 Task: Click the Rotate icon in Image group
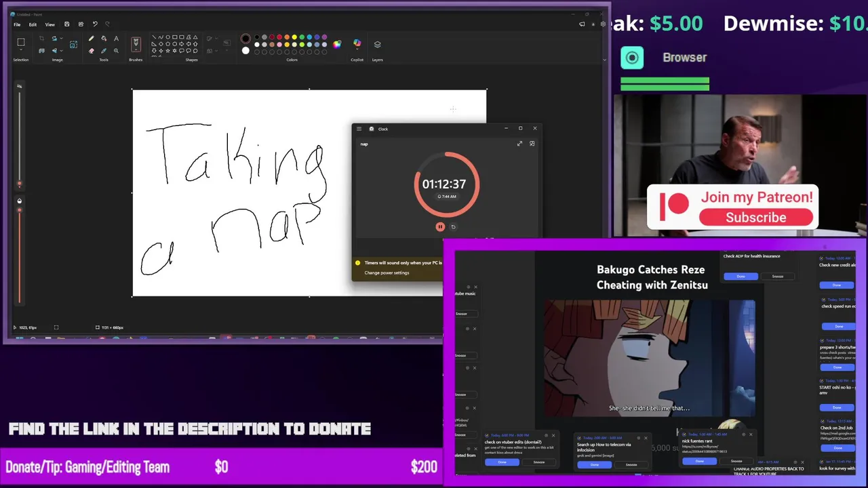tap(54, 39)
